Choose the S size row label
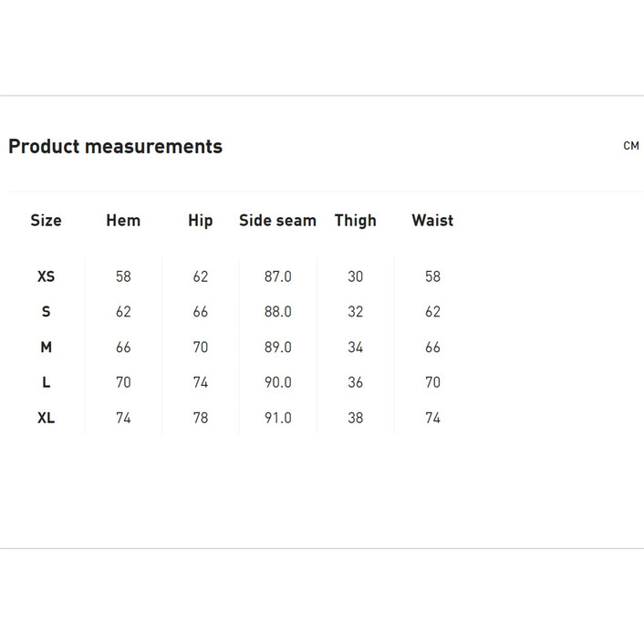The image size is (644, 644). click(46, 312)
